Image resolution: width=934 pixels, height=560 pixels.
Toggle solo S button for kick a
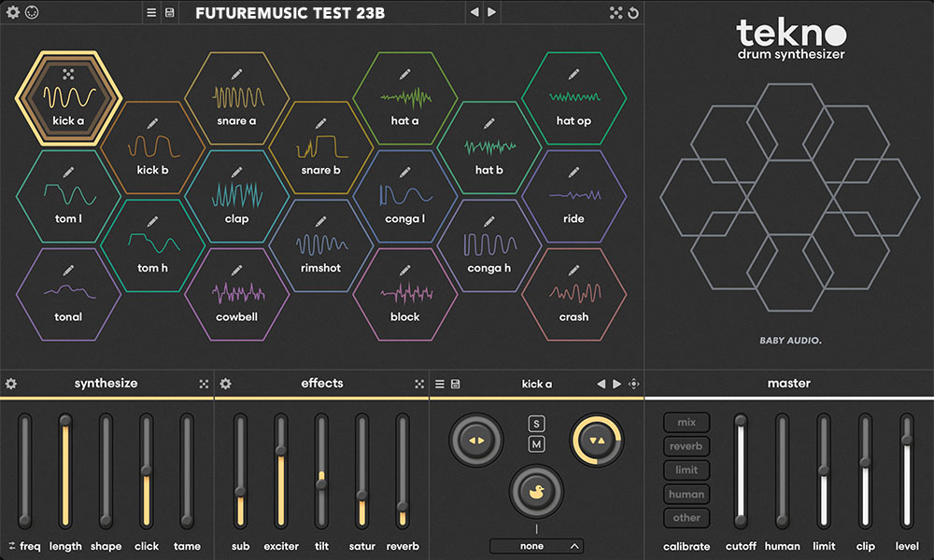536,424
